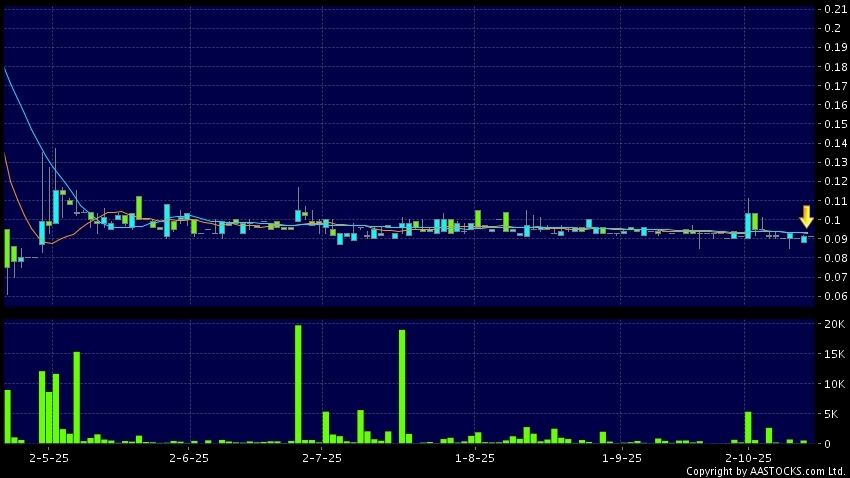Click the tallest volume bar reaching 20K
850x478 pixels.
click(x=298, y=384)
